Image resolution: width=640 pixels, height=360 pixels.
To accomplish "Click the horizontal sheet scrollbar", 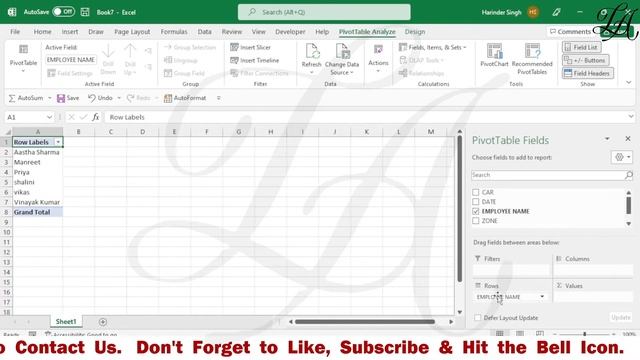I will click(x=364, y=322).
